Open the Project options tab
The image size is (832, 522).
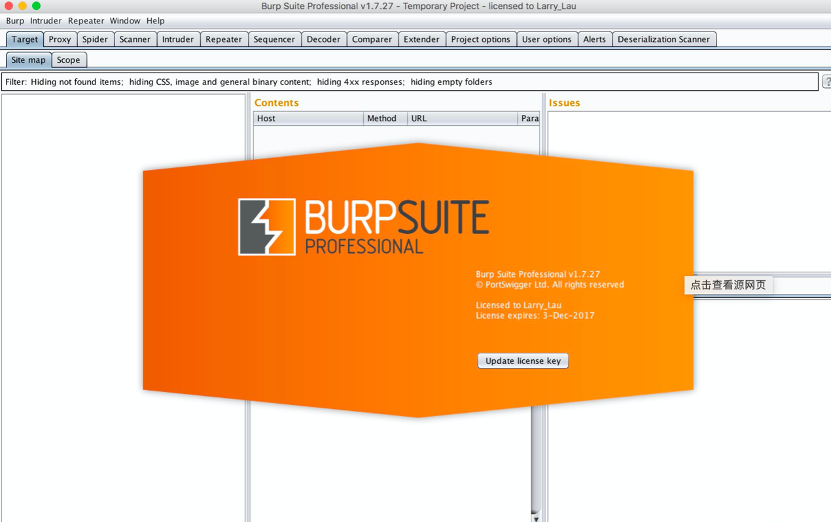click(480, 39)
